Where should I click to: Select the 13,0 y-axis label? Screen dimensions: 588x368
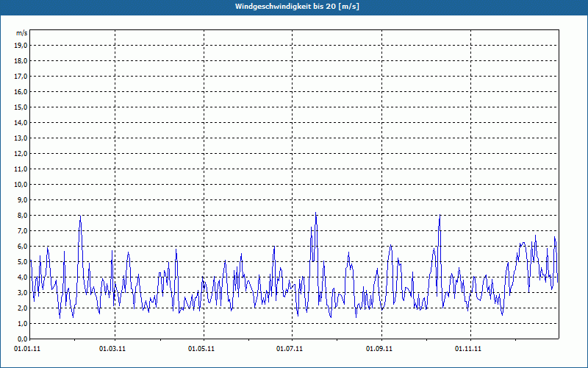(x=21, y=138)
